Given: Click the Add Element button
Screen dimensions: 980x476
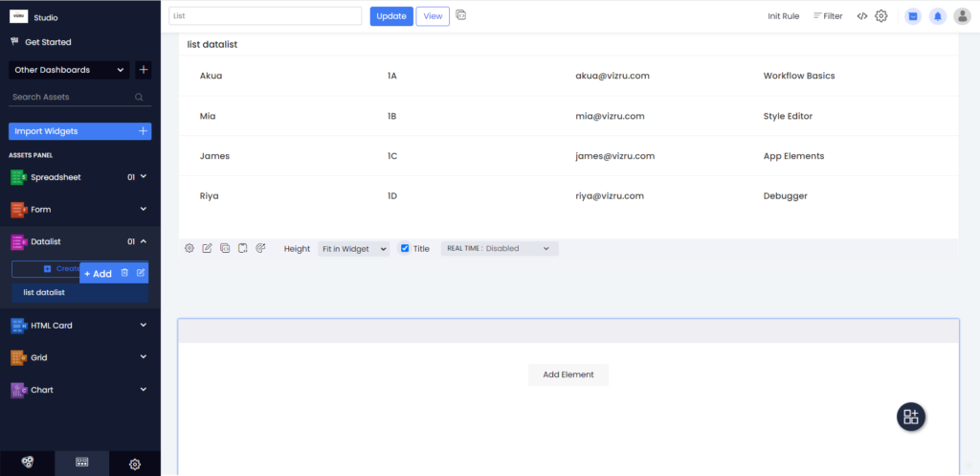Looking at the screenshot, I should pos(568,374).
